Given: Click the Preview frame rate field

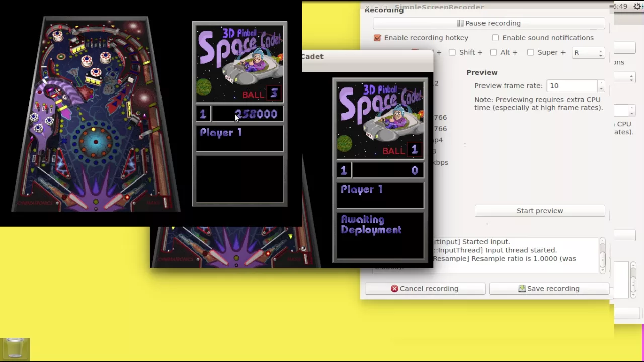Looking at the screenshot, I should click(573, 86).
